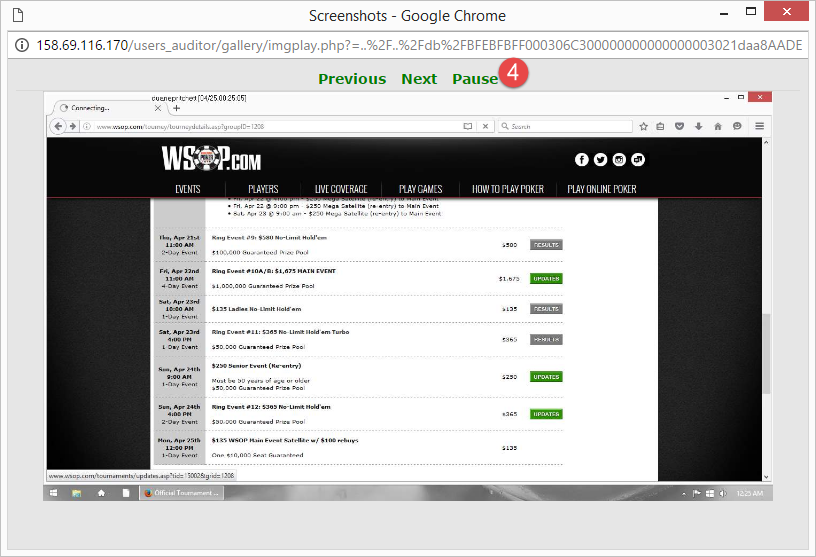Screen dimensions: 816x557
Task: Open HOW TO PLAY POKER menu
Action: tap(508, 189)
